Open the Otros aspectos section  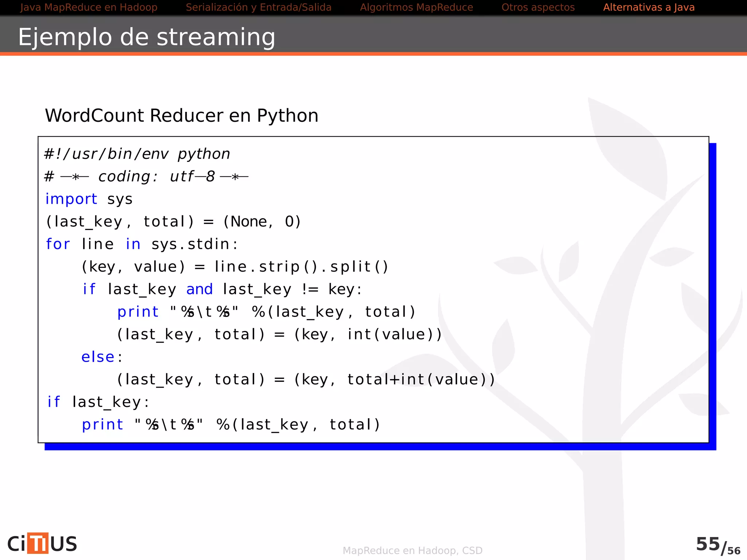pyautogui.click(x=538, y=7)
